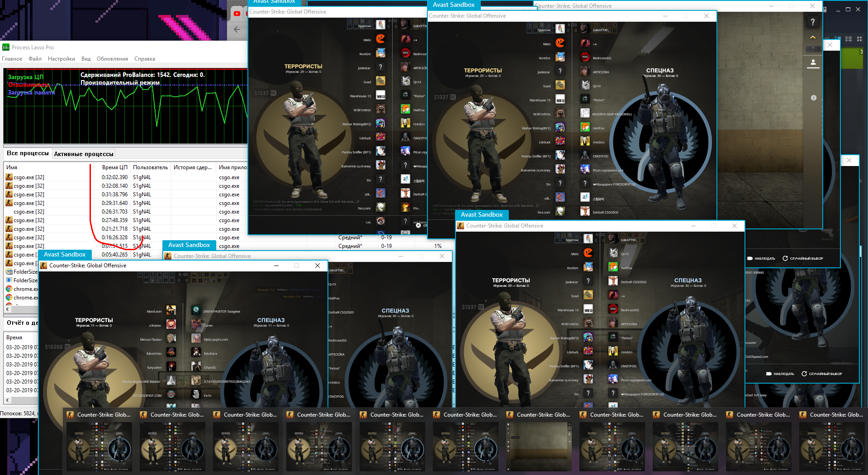The image size is (868, 475).
Task: Click csgo.exe icon in the 0:32:02.390 row
Action: pos(9,177)
